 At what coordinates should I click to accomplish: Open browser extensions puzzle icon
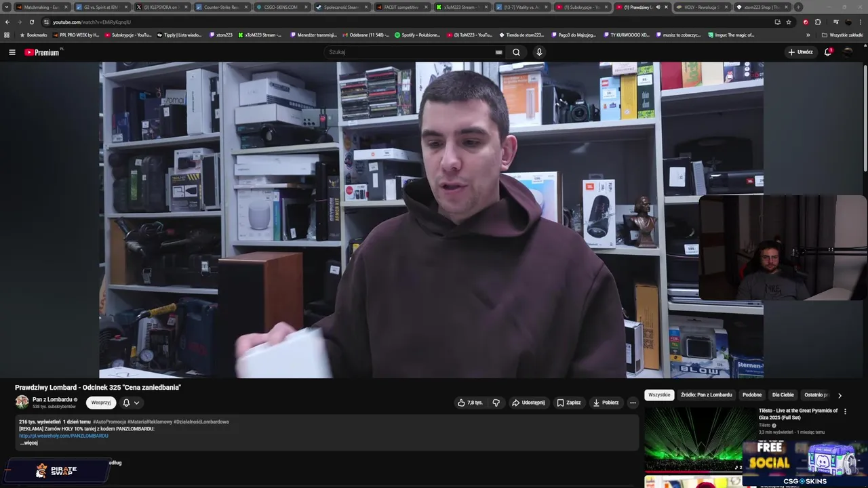(x=818, y=22)
